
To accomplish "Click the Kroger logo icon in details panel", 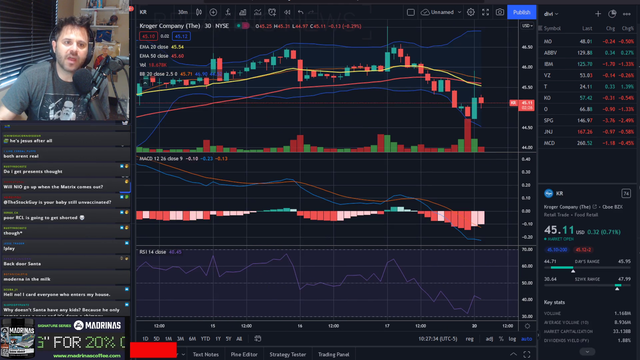I will click(x=549, y=193).
